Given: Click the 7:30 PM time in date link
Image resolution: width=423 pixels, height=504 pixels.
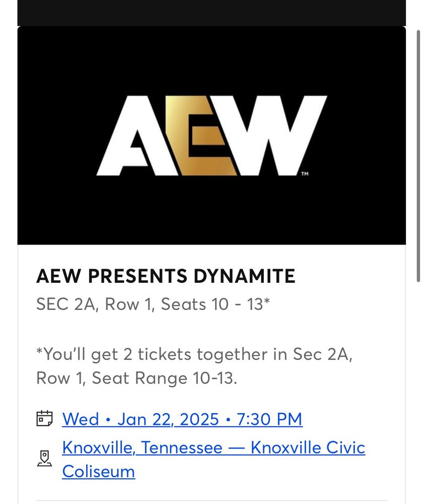Looking at the screenshot, I should pyautogui.click(x=269, y=419).
